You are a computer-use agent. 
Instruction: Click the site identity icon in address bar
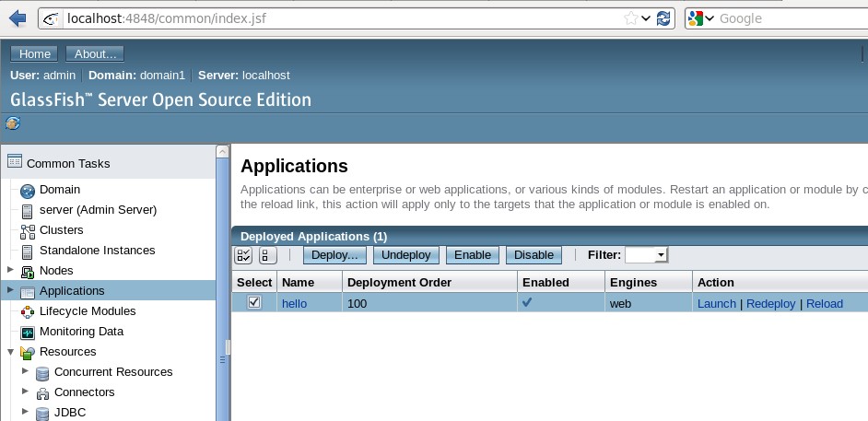coord(51,18)
